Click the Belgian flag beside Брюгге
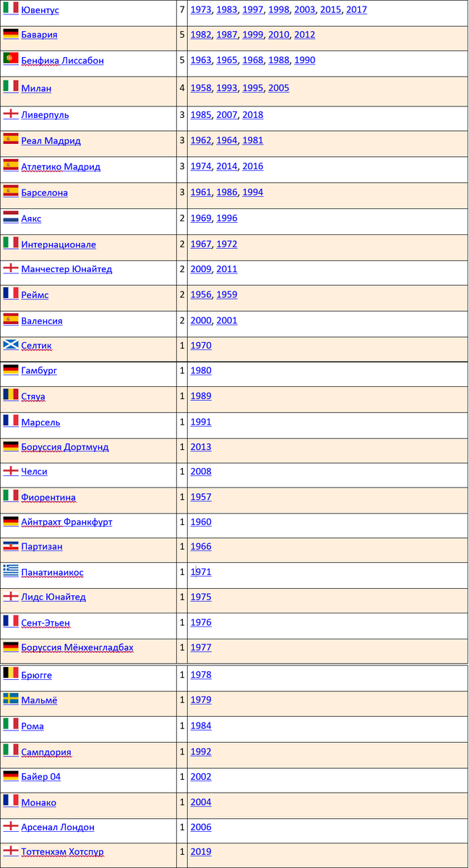The image size is (469, 868). click(x=11, y=673)
